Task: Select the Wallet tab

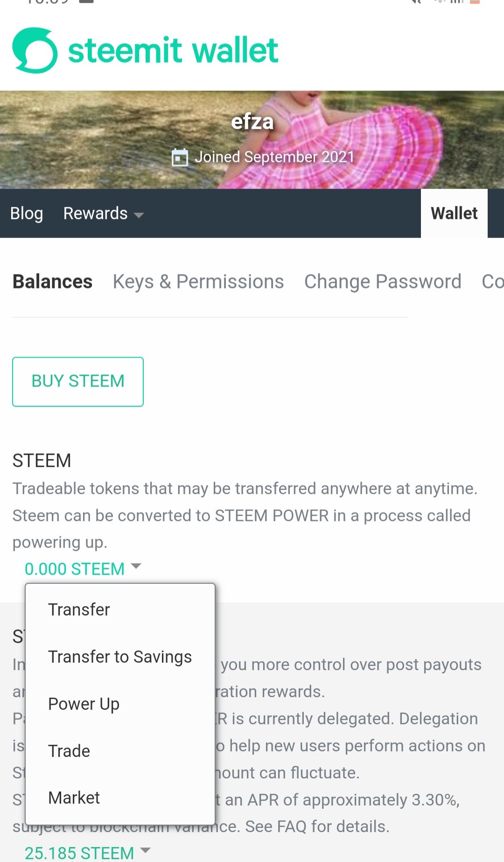Action: (x=454, y=214)
